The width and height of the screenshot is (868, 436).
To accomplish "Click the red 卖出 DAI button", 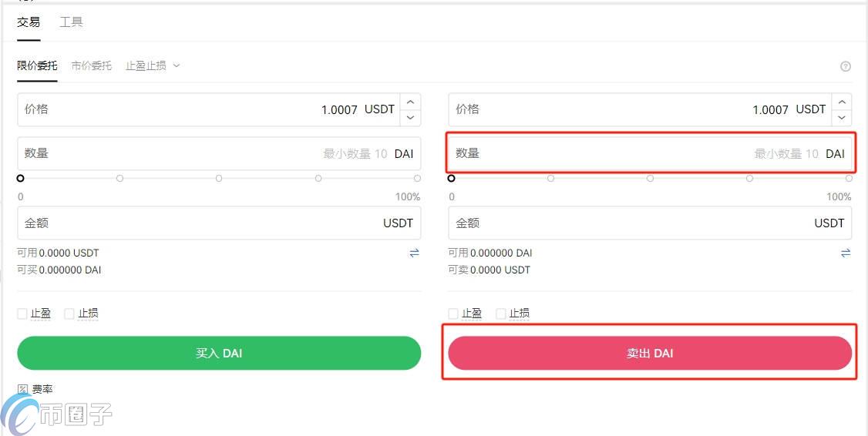I will click(650, 353).
